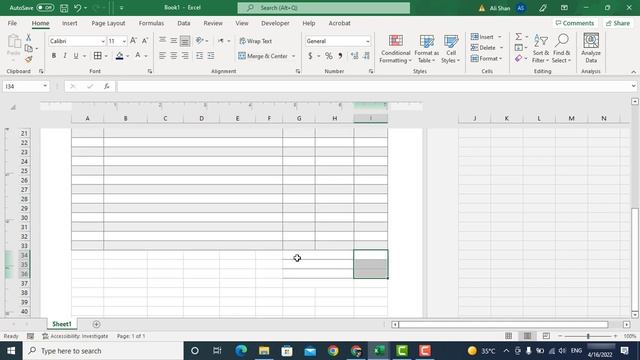Viewport: 640px width, 360px height.
Task: Toggle AutoSave switch
Action: point(45,8)
